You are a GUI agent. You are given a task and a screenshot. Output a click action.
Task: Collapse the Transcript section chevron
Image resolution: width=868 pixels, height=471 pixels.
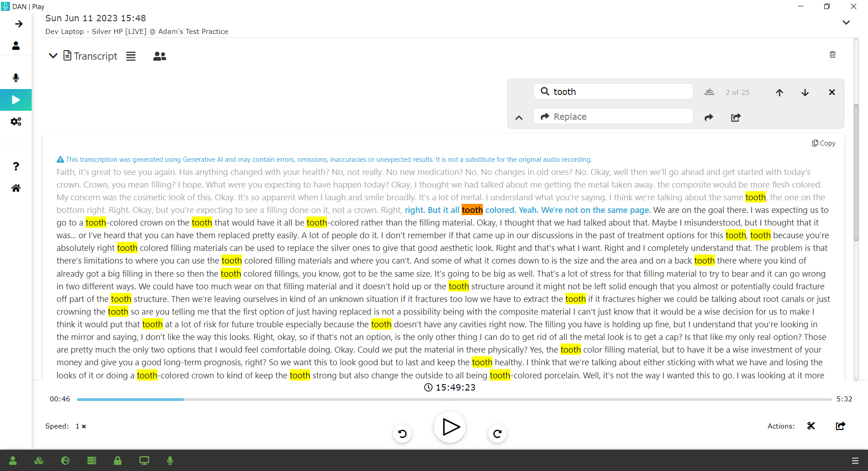click(x=53, y=56)
